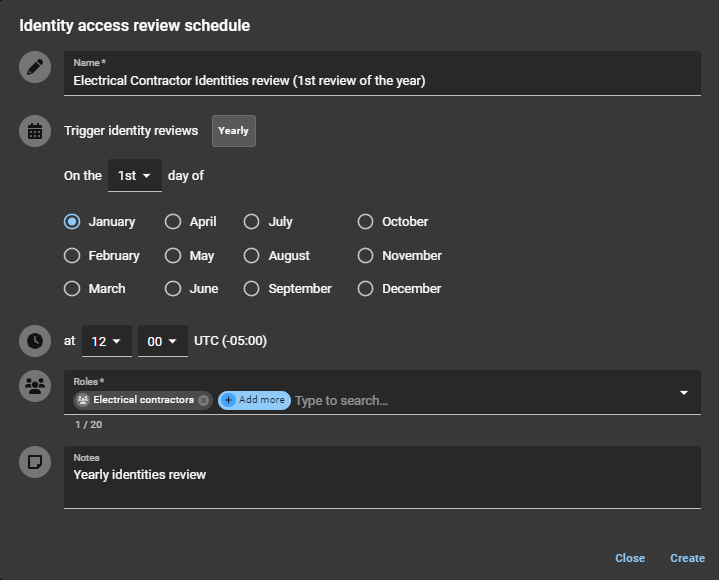Click the Yearly frequency button
The width and height of the screenshot is (719, 580).
point(233,131)
